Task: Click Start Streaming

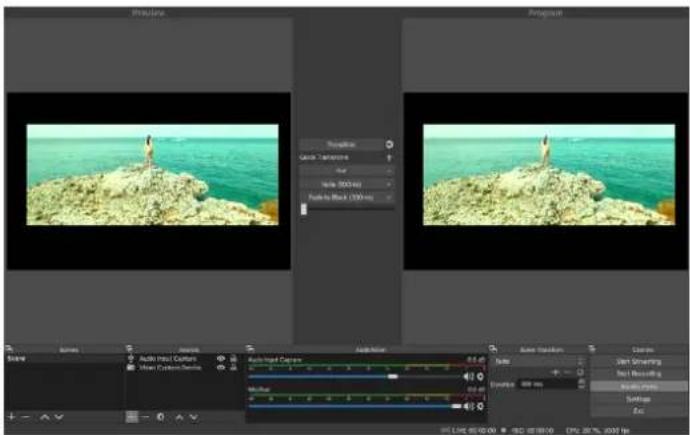Action: 639,362
